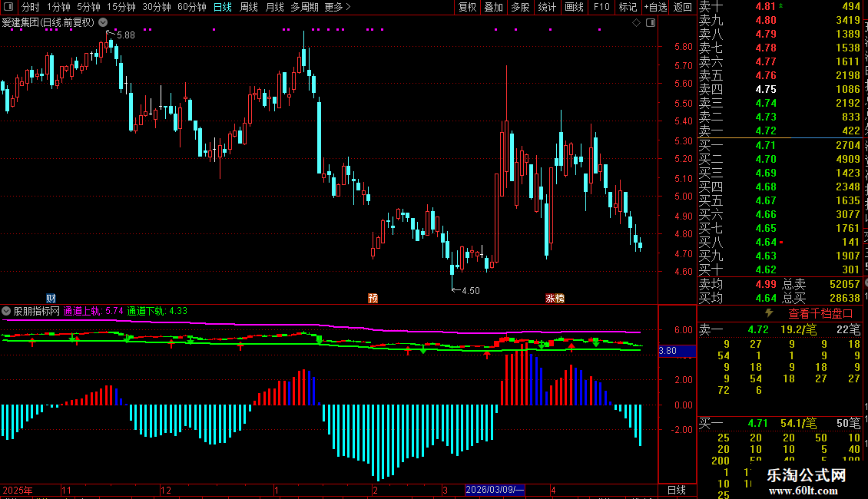
Task: Click the 买十 bid row at 4.62
Action: [x=780, y=269]
